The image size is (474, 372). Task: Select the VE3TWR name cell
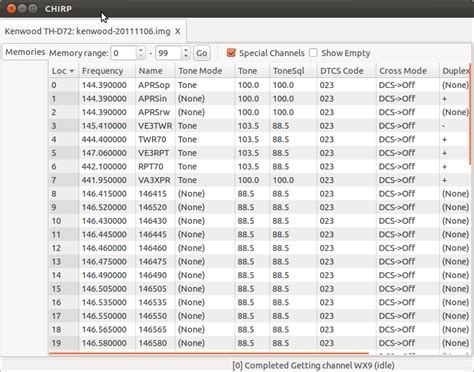coord(155,126)
